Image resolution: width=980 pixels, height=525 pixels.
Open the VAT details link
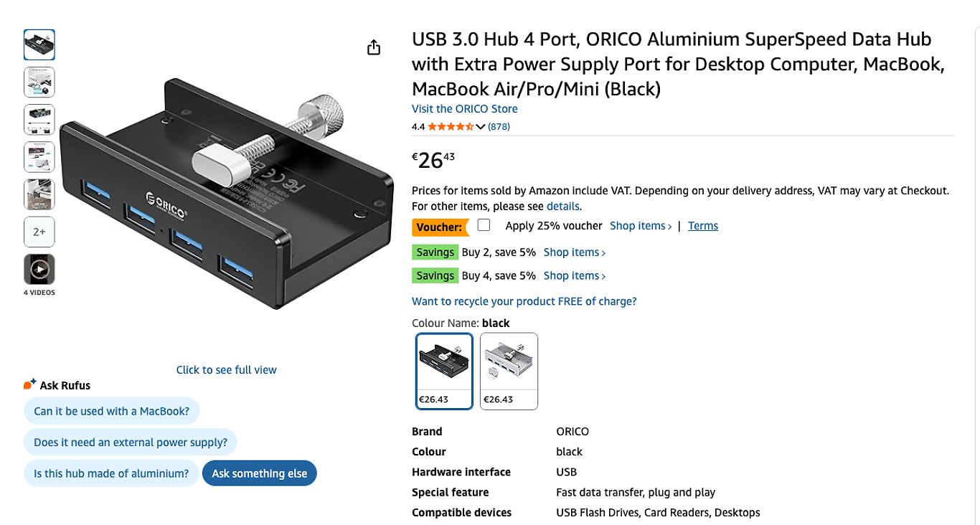(x=562, y=207)
